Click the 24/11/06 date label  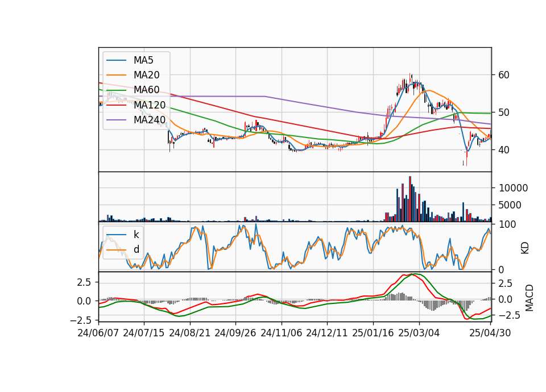[281, 333]
